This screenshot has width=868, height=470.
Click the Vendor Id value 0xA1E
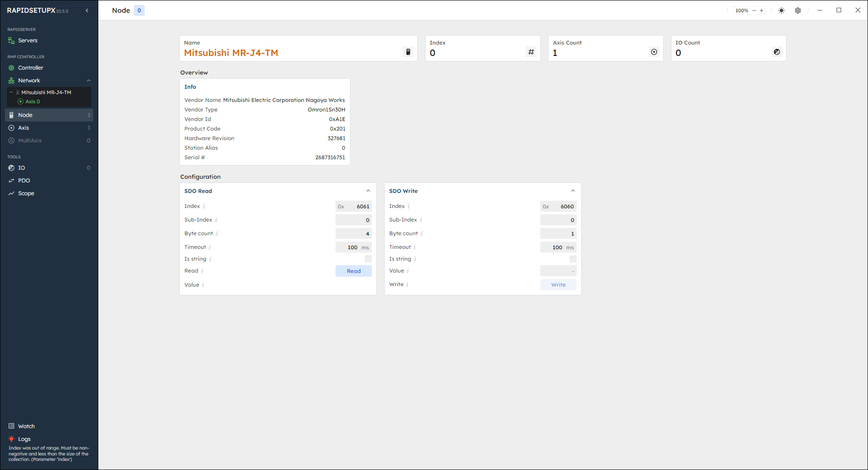337,119
